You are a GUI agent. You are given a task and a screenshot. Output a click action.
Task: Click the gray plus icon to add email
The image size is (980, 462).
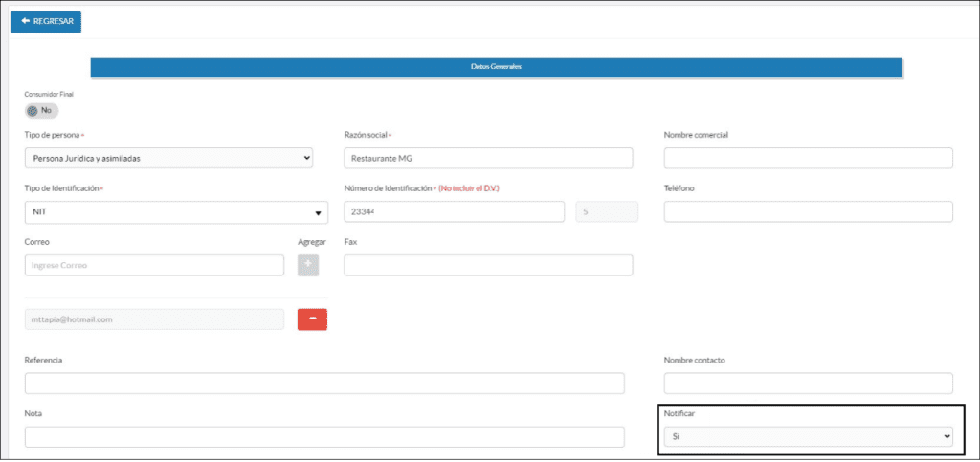coord(308,265)
